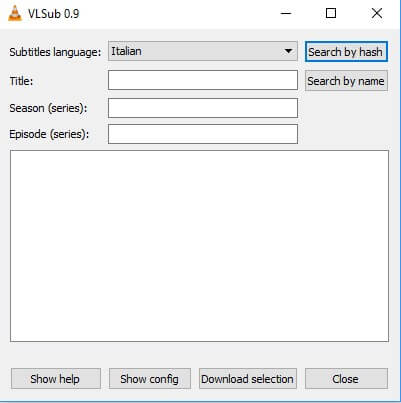401x403 pixels.
Task: Select the Episode (series) input box
Action: click(x=203, y=134)
